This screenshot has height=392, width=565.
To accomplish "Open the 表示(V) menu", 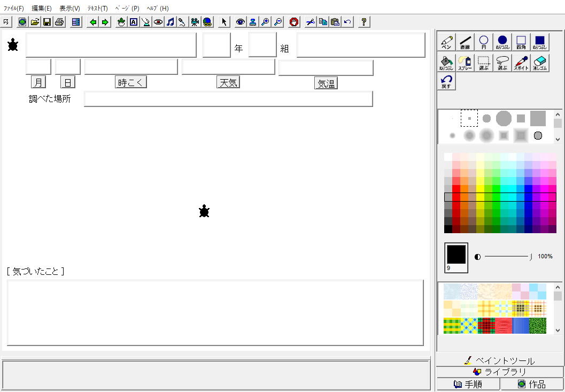I will (69, 9).
